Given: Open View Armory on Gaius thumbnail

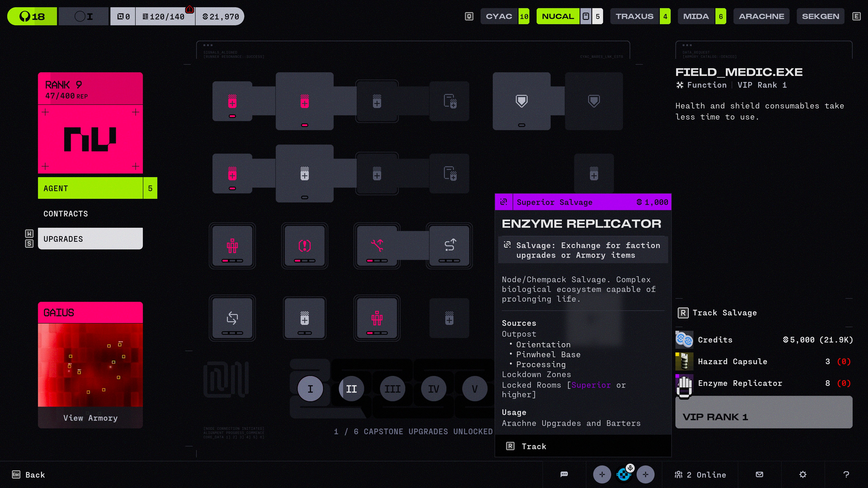Looking at the screenshot, I should click(x=90, y=418).
